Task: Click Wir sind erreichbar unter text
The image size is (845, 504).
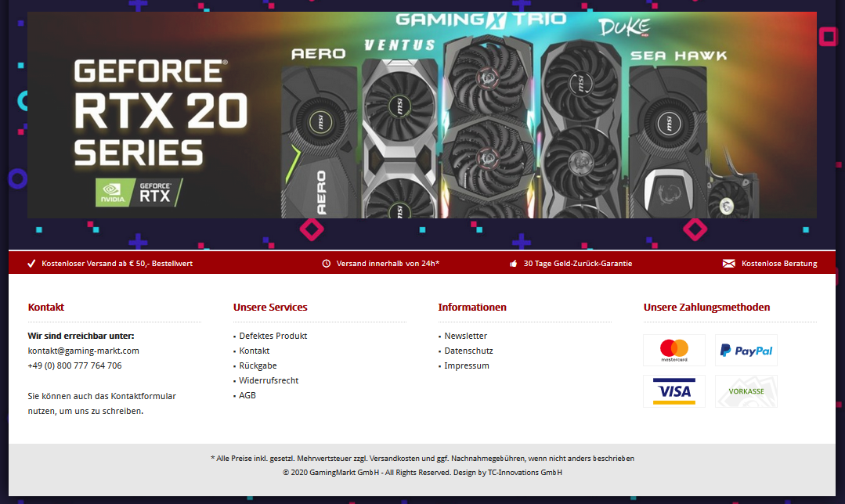Action: pyautogui.click(x=81, y=336)
